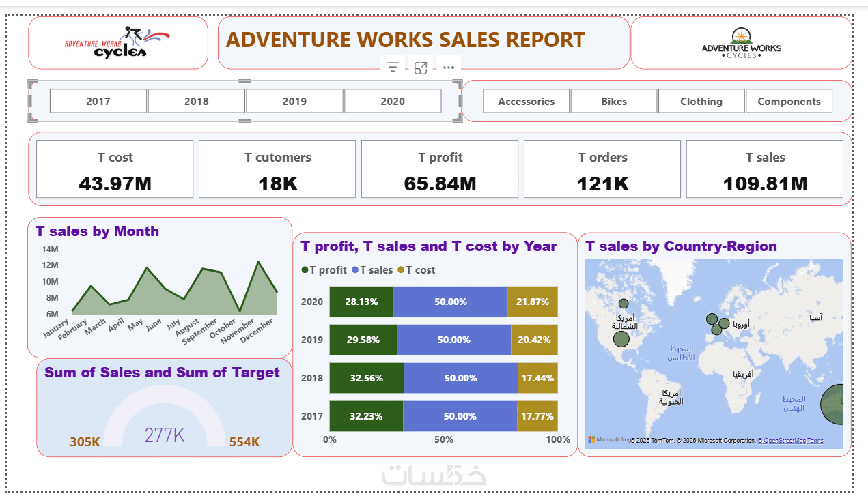The height and width of the screenshot is (496, 868).
Task: Click the T sales legend marker
Action: pos(354,270)
